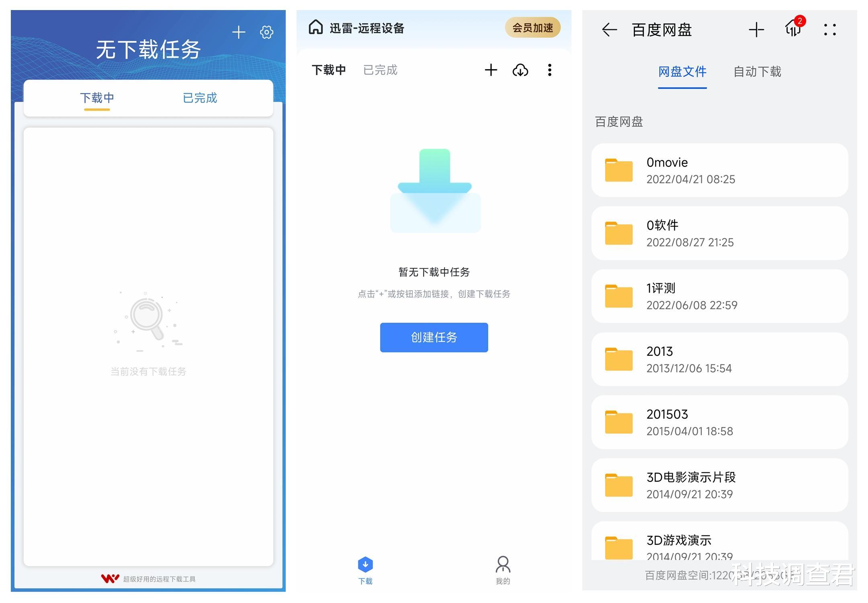Screen dimensions: 868x603
Task: Open the 0movie folder
Action: [x=719, y=170]
